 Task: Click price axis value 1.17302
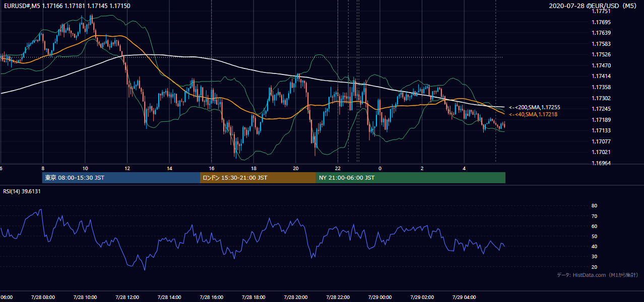pyautogui.click(x=601, y=99)
